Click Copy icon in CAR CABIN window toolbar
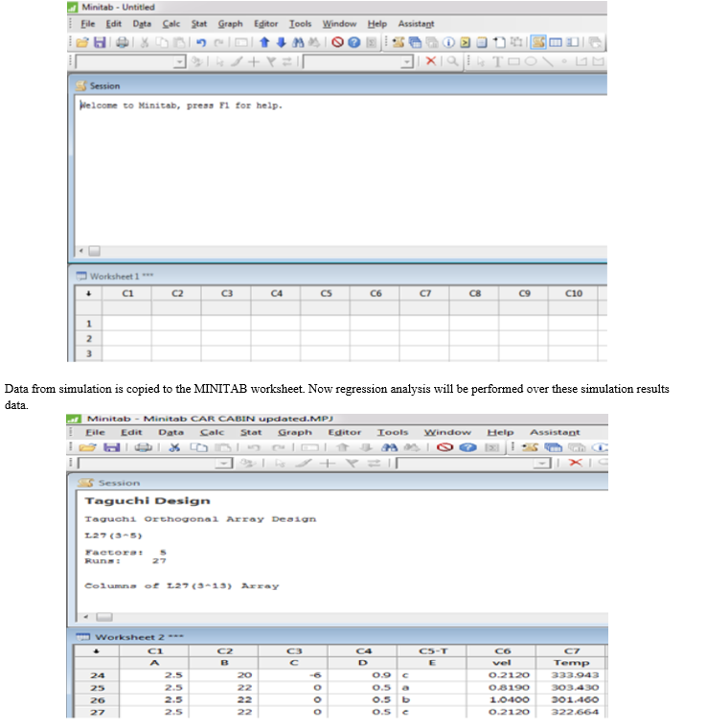This screenshot has height=728, width=706. pyautogui.click(x=198, y=447)
